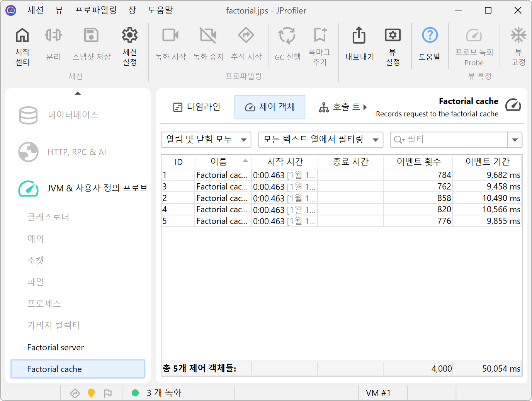Screen dimensions: 532x401
Task: Sort table by 이벤트 횟수 column header
Action: coord(418,162)
